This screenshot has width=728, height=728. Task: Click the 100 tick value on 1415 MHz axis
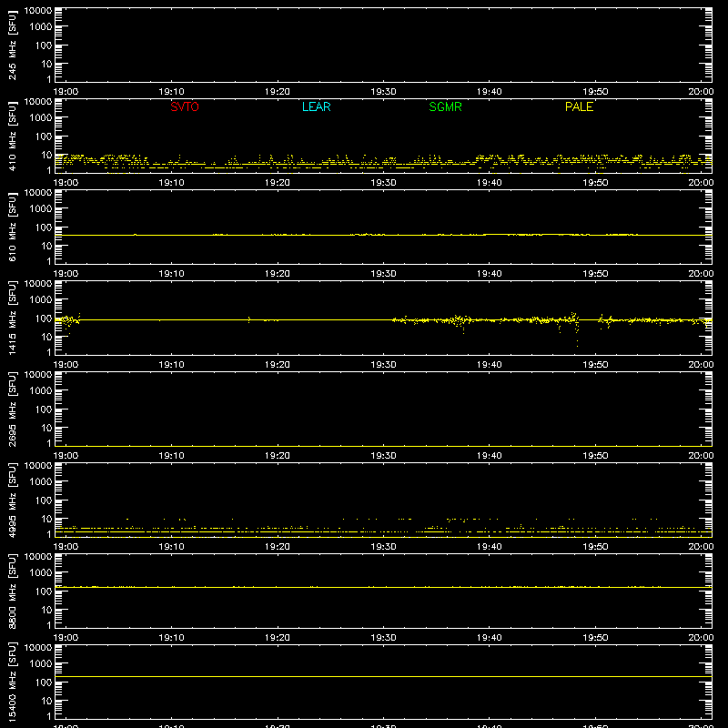coord(44,318)
